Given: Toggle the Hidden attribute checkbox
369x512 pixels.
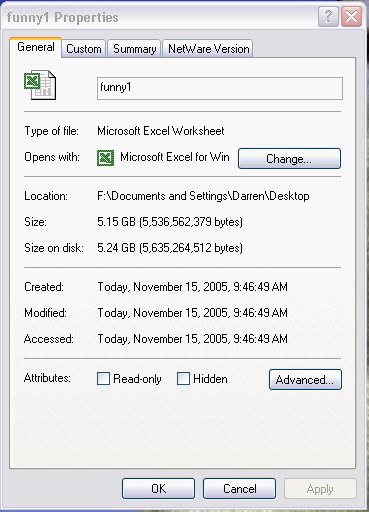Looking at the screenshot, I should point(183,379).
